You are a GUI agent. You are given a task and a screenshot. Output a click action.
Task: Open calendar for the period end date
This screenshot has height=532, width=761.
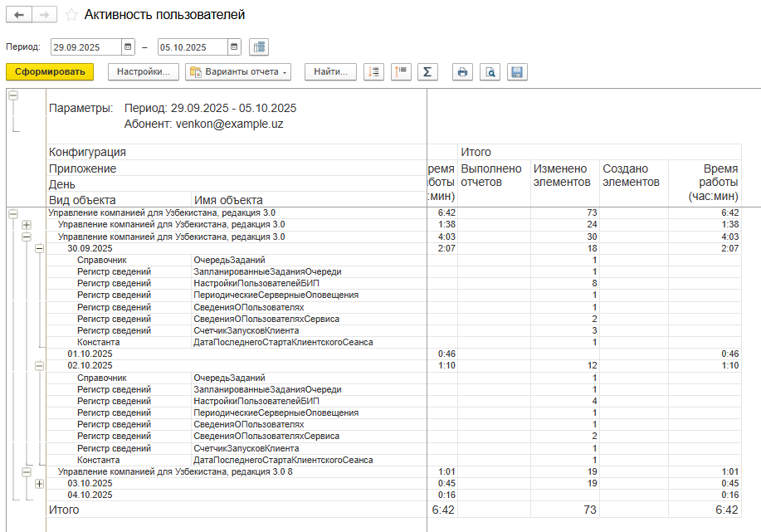(x=234, y=46)
